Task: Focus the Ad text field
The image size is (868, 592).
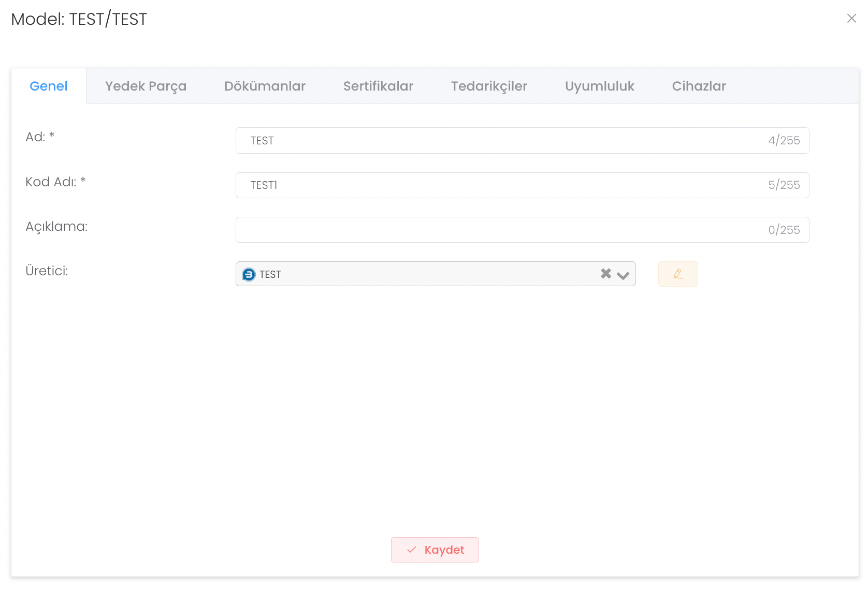Action: tap(497, 141)
